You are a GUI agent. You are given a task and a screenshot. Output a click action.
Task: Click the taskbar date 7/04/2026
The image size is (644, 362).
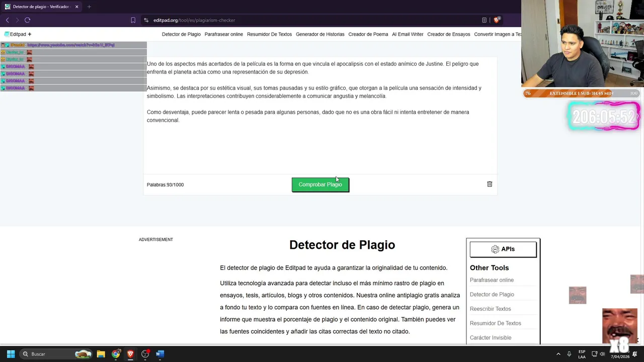pos(620,357)
